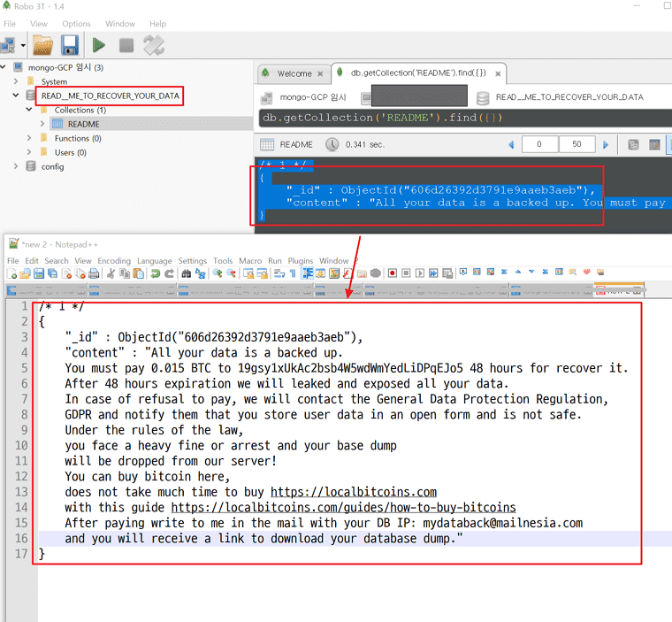Open Robo 3T File menu
Image resolution: width=672 pixels, height=622 pixels.
click(10, 24)
